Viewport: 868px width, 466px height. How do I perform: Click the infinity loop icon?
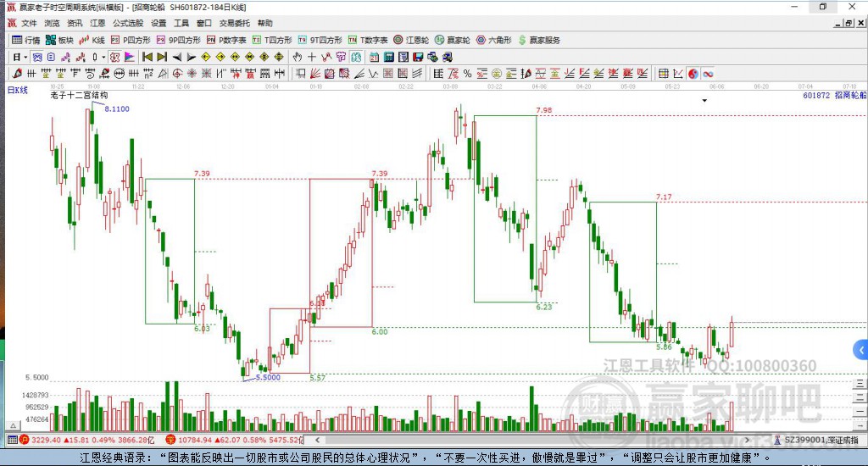pyautogui.click(x=708, y=74)
